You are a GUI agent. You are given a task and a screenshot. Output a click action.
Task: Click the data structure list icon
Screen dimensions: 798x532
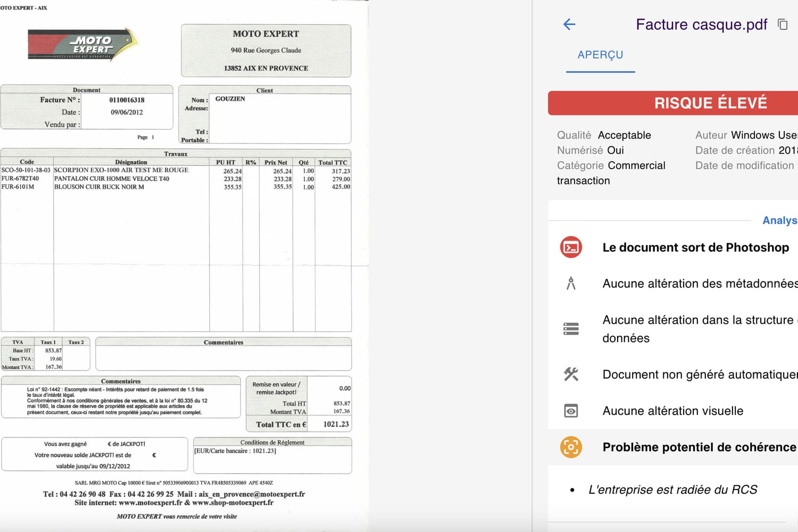pos(571,329)
